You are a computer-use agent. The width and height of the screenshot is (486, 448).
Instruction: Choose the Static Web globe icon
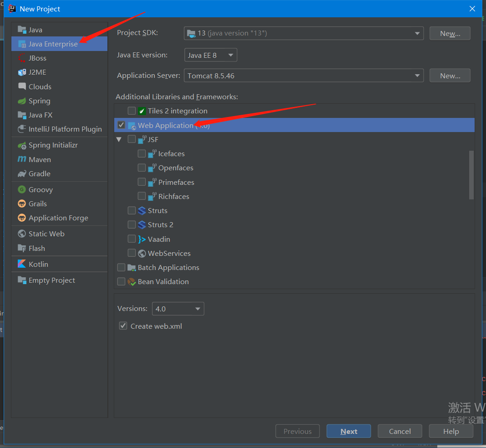pyautogui.click(x=22, y=234)
